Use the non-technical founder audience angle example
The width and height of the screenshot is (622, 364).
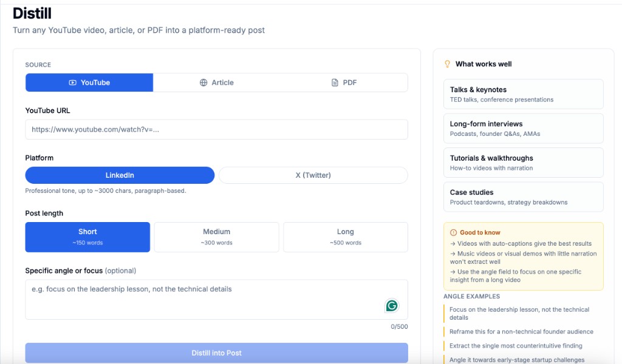pos(521,332)
